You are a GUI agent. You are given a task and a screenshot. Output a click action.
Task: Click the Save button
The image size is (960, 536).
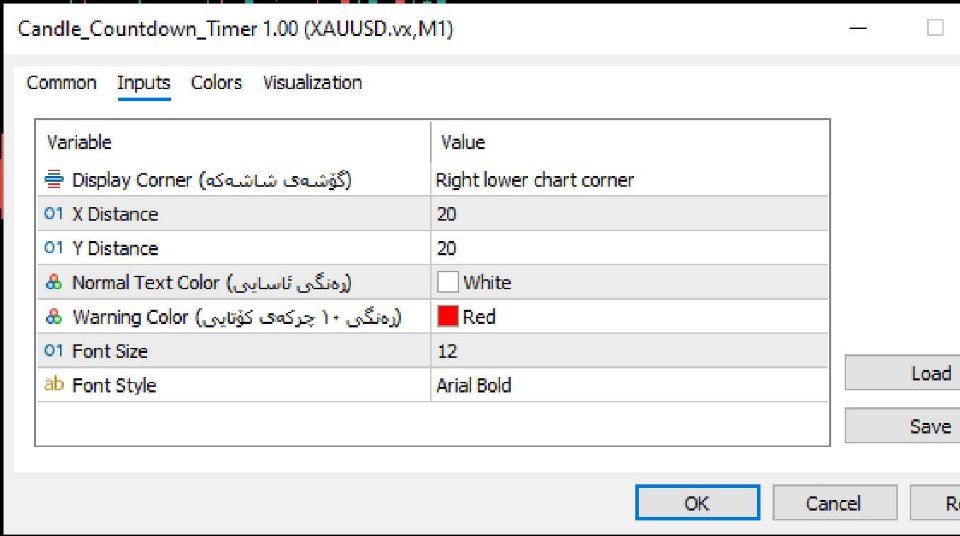point(902,426)
